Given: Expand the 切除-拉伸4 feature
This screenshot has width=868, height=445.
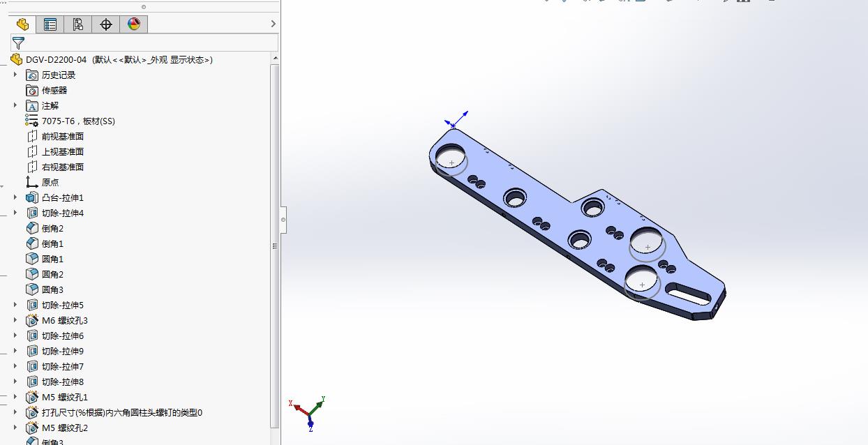Looking at the screenshot, I should pos(15,213).
